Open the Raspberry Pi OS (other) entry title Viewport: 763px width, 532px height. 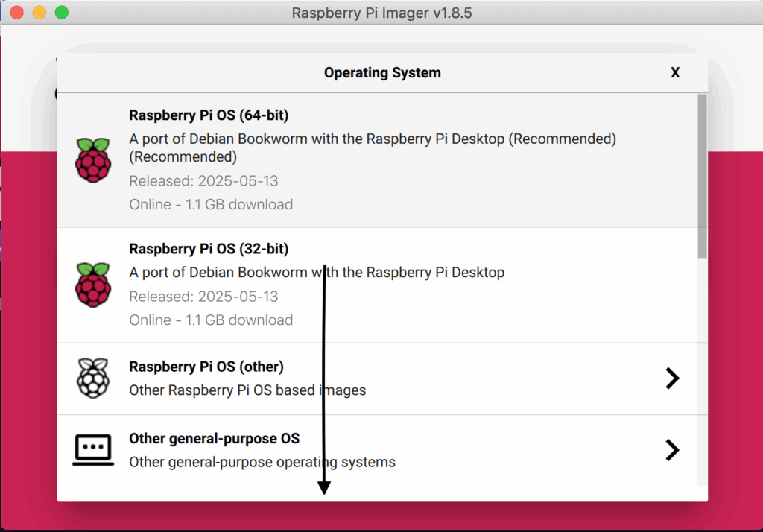click(x=206, y=367)
